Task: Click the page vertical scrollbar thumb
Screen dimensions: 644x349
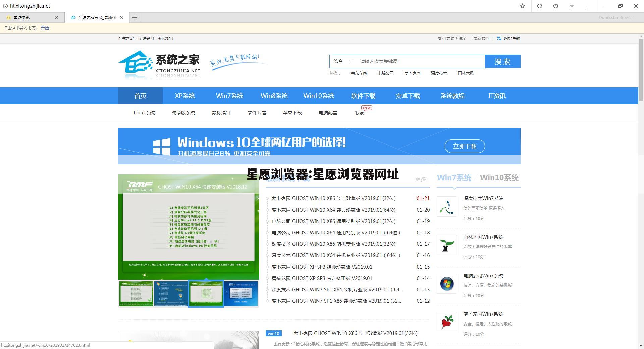Action: click(641, 69)
